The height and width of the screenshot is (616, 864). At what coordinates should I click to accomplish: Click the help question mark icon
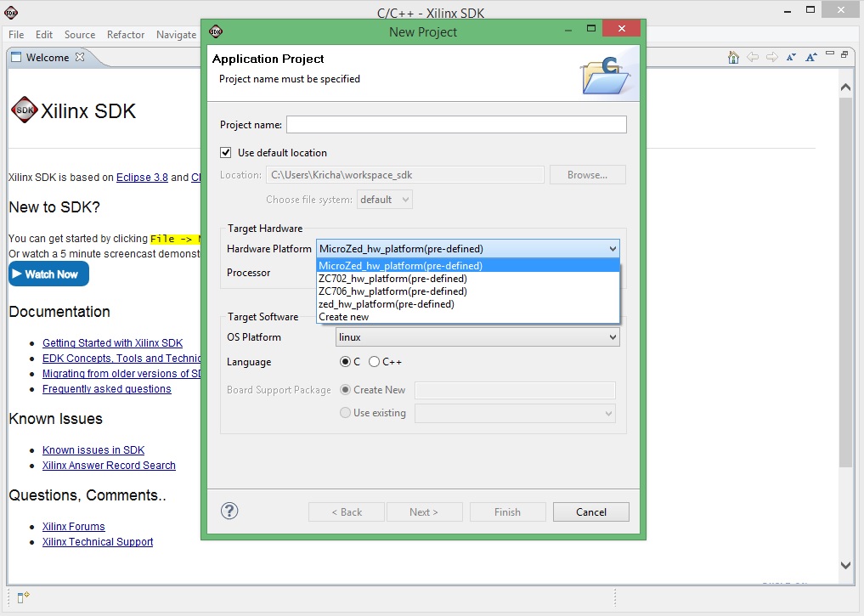pyautogui.click(x=229, y=511)
